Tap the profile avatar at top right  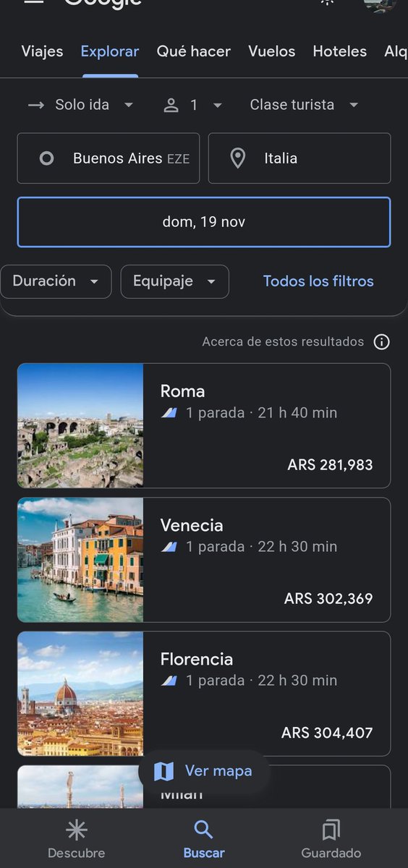380,4
